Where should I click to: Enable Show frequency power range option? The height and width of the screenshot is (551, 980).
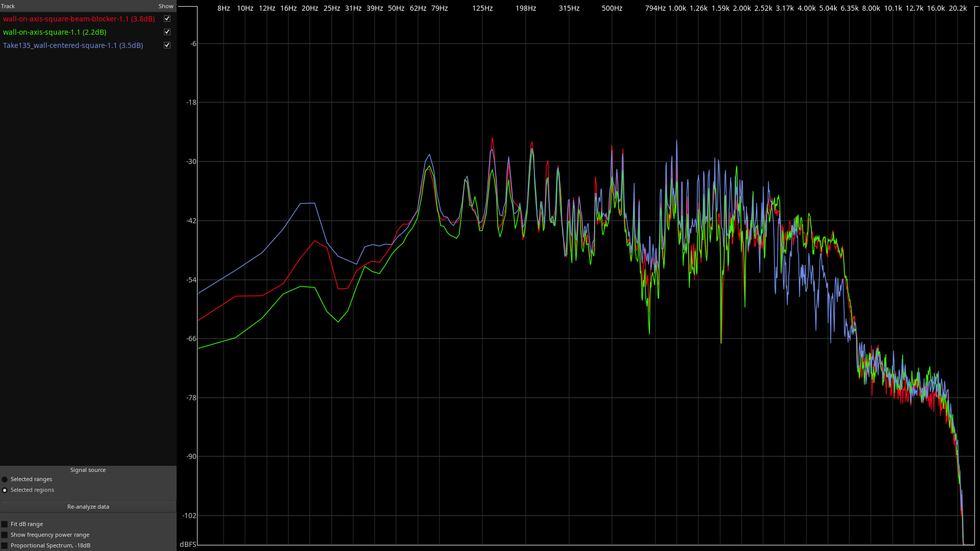pos(5,535)
